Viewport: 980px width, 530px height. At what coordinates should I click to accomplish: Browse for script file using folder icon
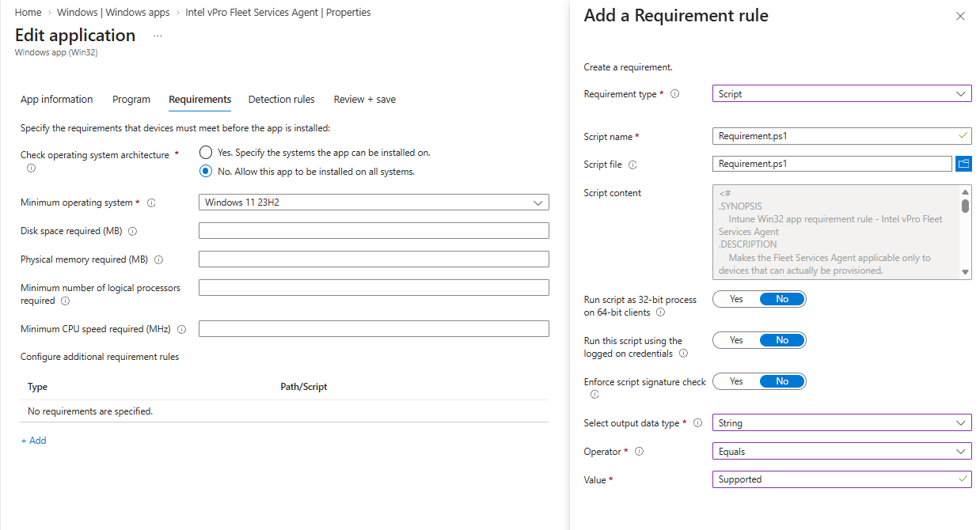point(963,164)
